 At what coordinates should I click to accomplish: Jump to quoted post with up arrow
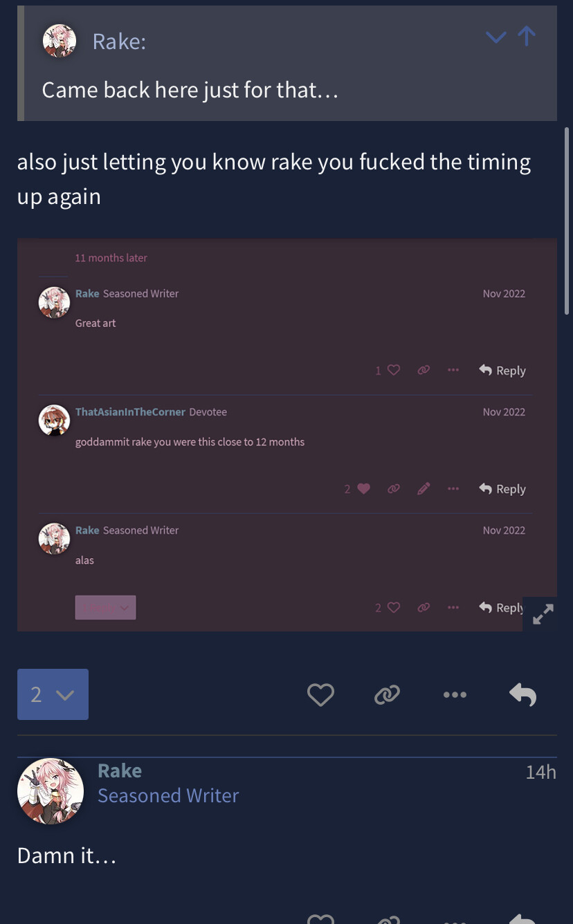point(527,37)
